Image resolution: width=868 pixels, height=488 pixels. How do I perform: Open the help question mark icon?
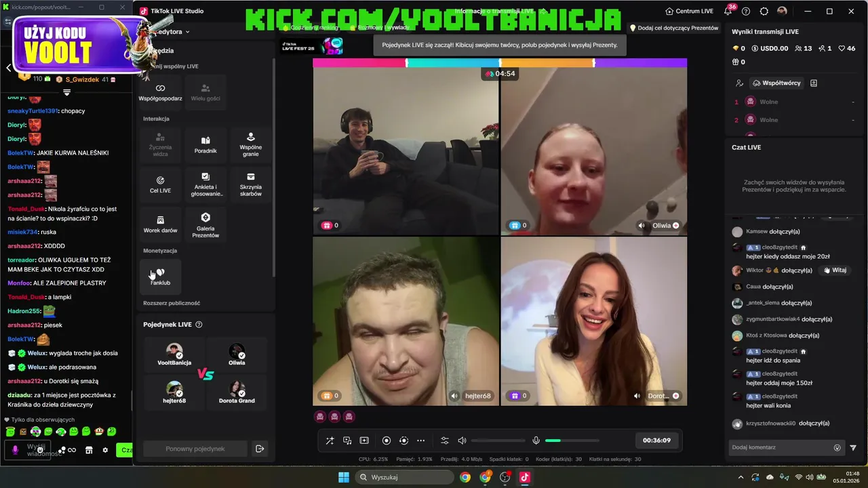[746, 12]
